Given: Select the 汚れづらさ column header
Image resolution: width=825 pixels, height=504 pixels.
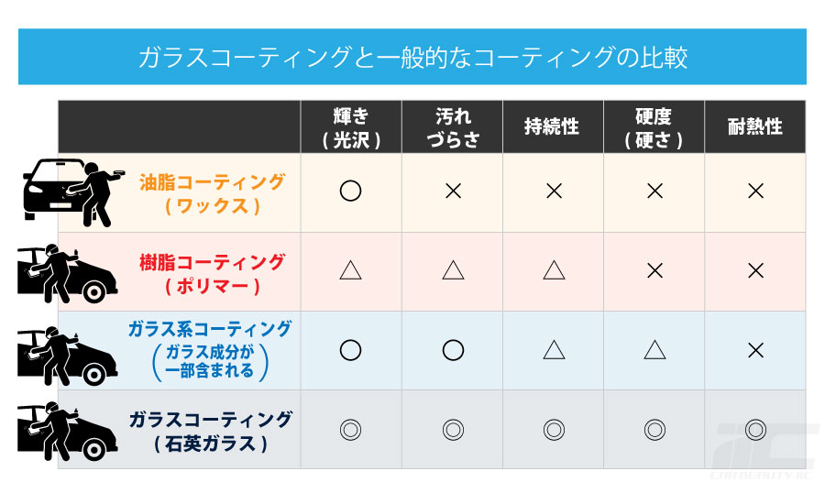Looking at the screenshot, I should [x=453, y=126].
